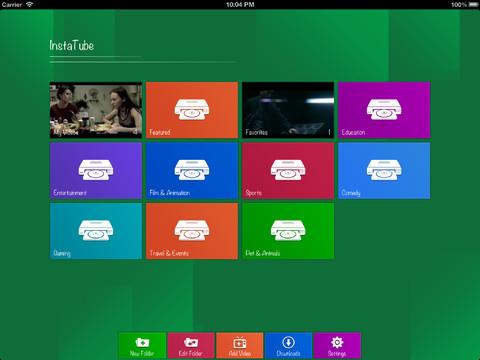Open the Featured folder tile
Screen dimensions: 480x360
pos(192,110)
